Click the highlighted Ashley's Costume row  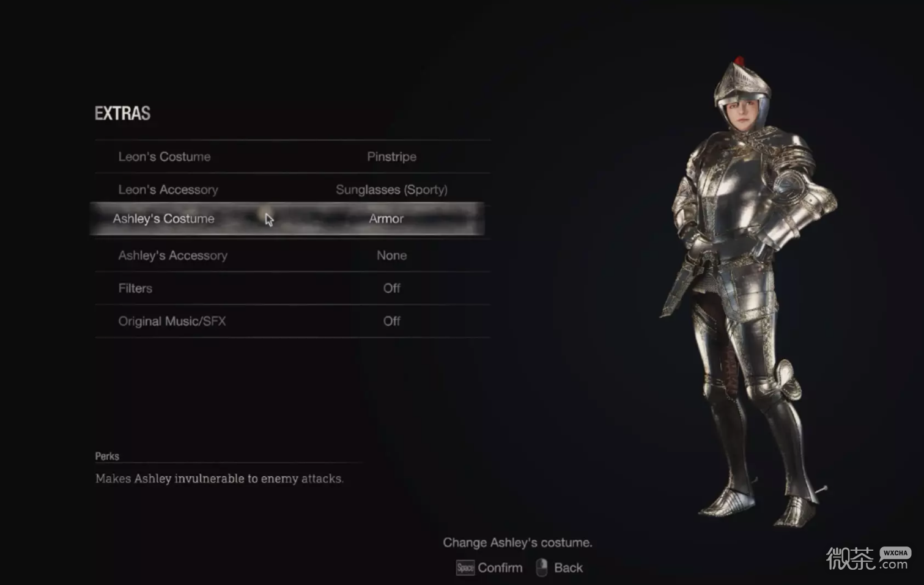pyautogui.click(x=287, y=219)
